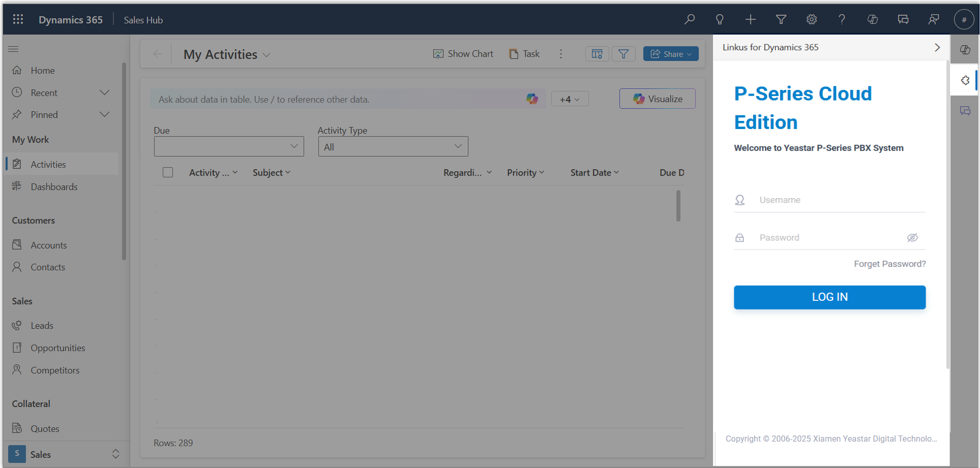Click the activities grid vertical scrollbar
The width and height of the screenshot is (980, 468).
coord(678,206)
